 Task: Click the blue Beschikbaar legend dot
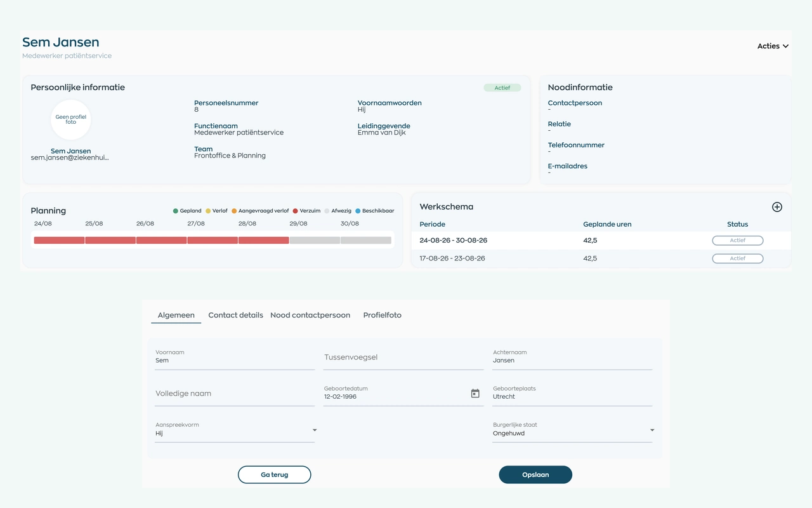point(358,211)
